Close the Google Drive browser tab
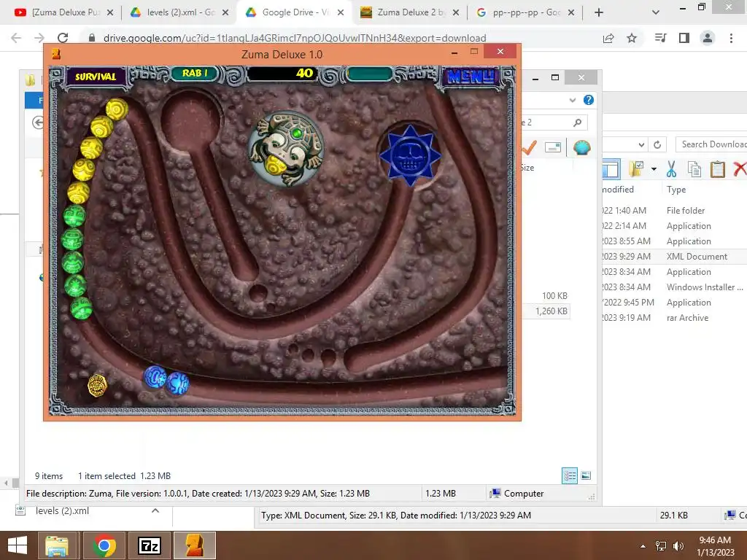 (x=341, y=12)
